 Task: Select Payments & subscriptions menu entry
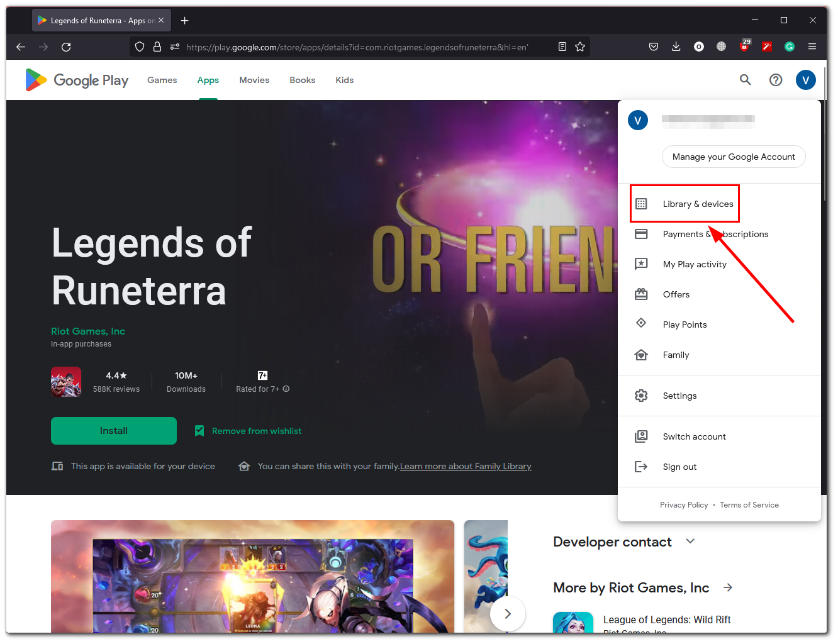pos(719,234)
